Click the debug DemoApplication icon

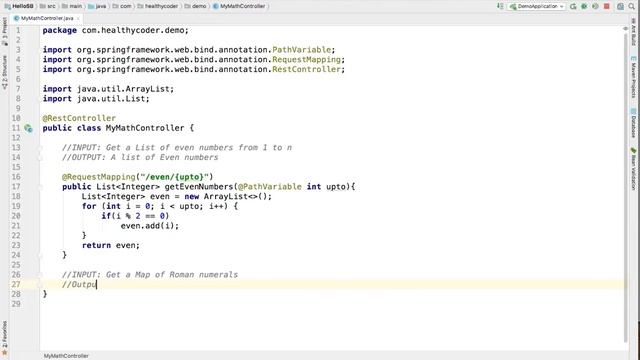584,6
